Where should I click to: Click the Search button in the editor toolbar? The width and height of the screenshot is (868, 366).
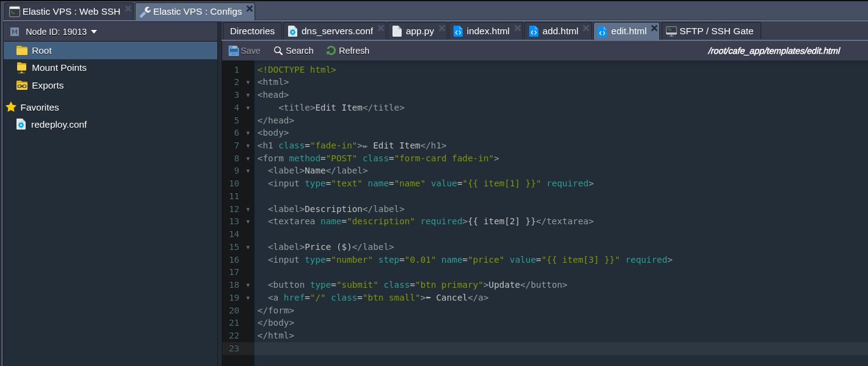[x=294, y=51]
